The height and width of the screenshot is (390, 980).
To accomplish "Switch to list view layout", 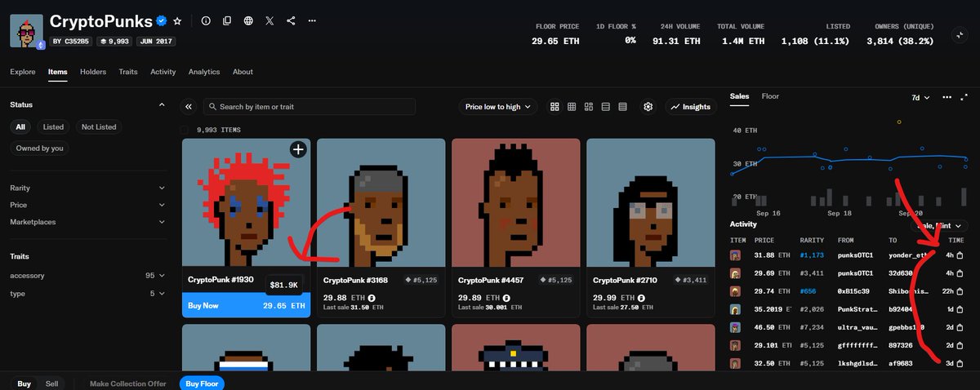I will tap(605, 107).
